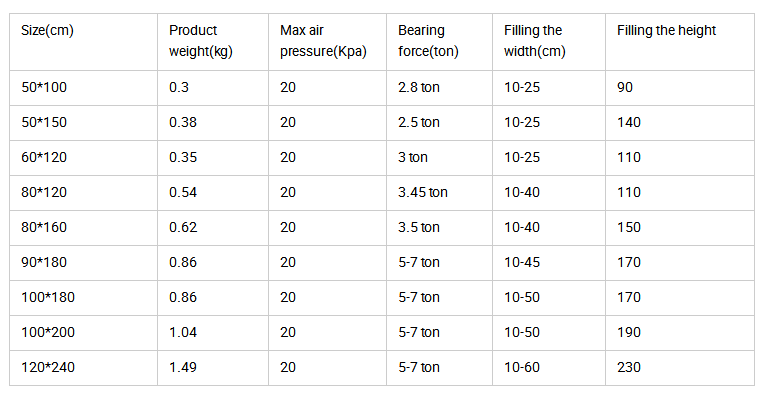Viewport: 774px width, 413px height.
Task: Select the 10-60 filling width cell
Action: coord(522,368)
